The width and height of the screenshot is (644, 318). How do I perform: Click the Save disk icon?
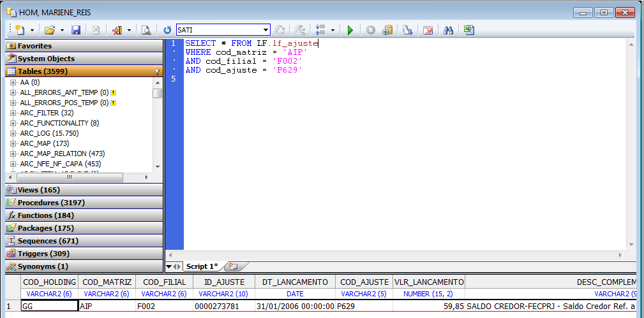pos(76,30)
